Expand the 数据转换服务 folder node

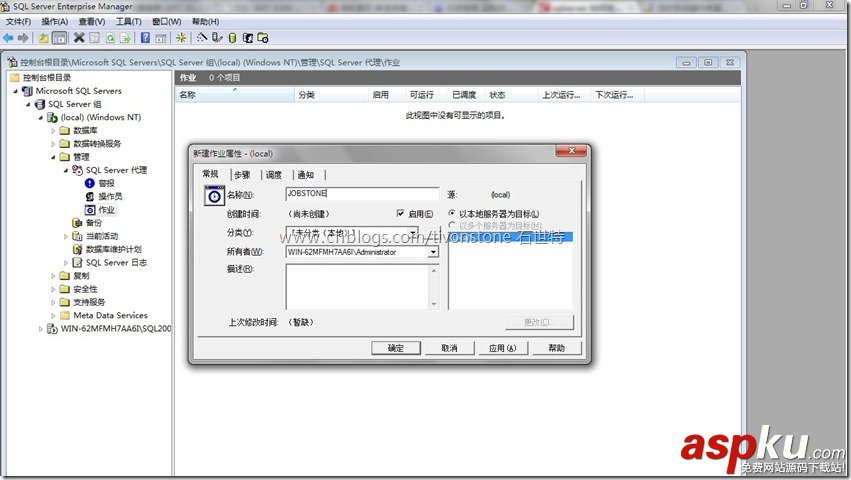53,144
